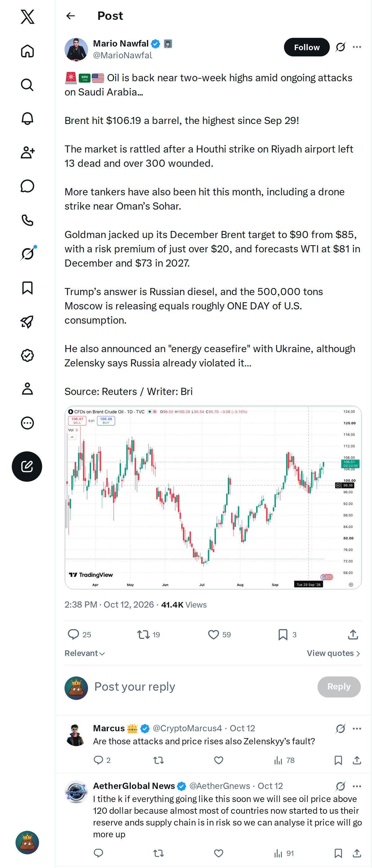Screen dimensions: 372x868
Task: Open Profile from the sidebar
Action: click(27, 389)
